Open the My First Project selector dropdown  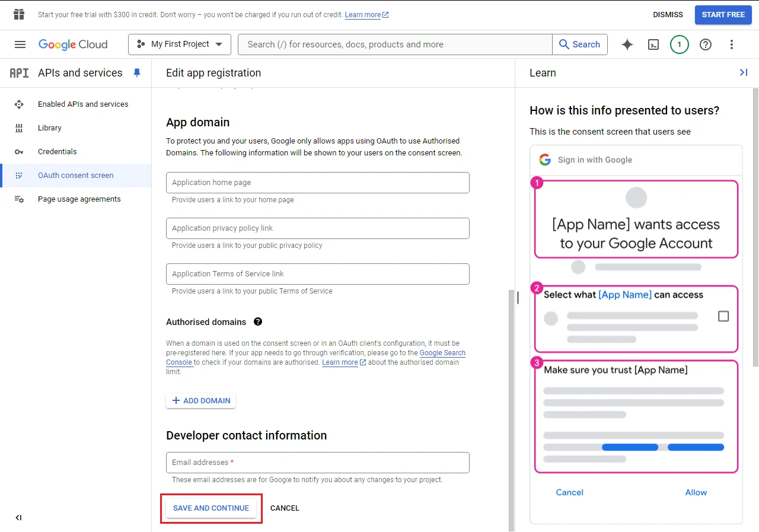click(x=180, y=44)
